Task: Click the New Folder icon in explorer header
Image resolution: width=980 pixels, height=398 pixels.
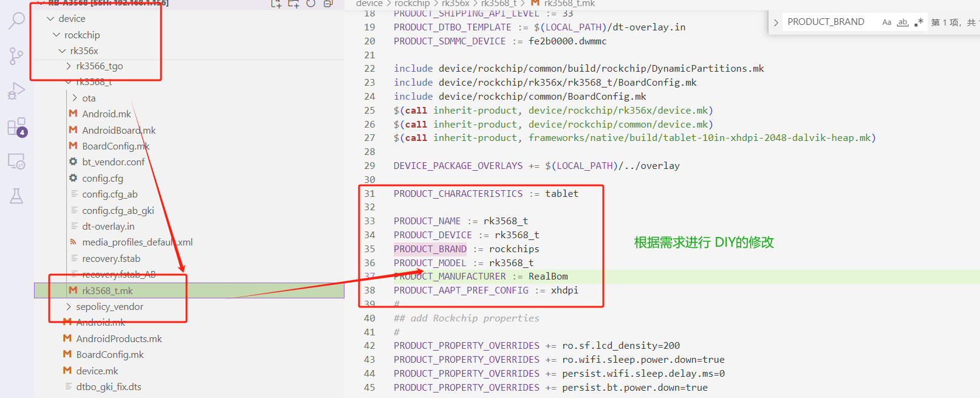Action: pos(293,4)
